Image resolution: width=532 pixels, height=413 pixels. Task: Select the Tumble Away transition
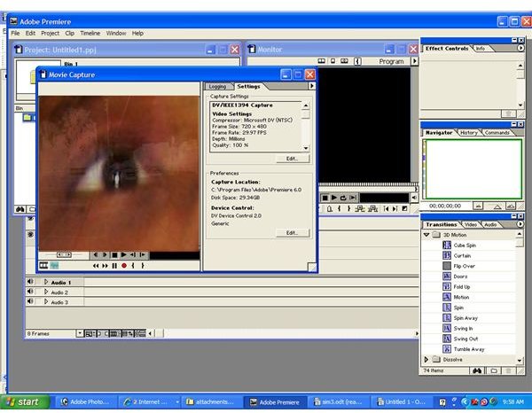pos(469,349)
